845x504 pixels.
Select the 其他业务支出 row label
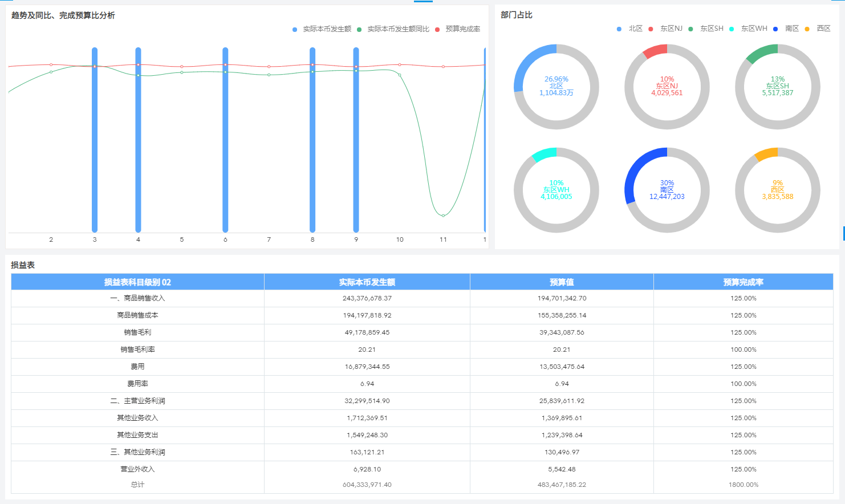pos(137,435)
